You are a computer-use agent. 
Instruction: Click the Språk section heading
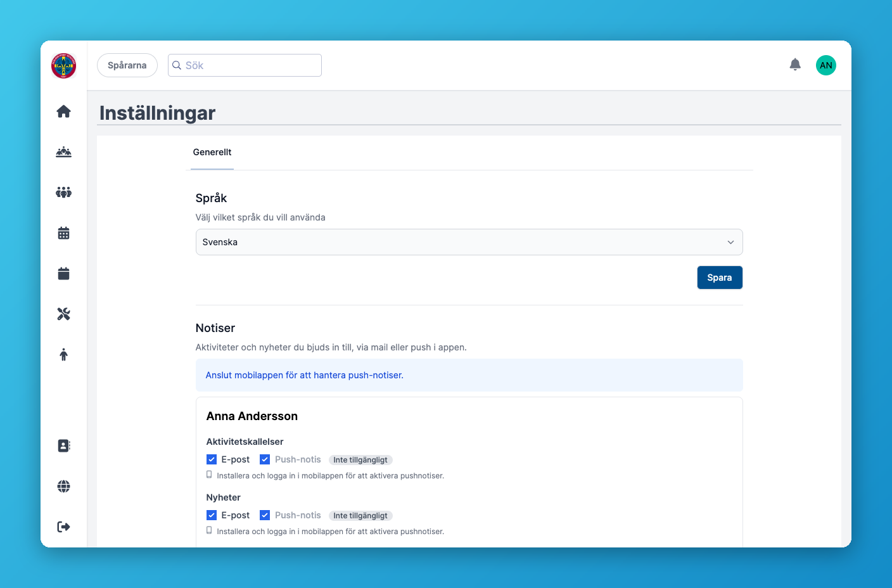[211, 198]
